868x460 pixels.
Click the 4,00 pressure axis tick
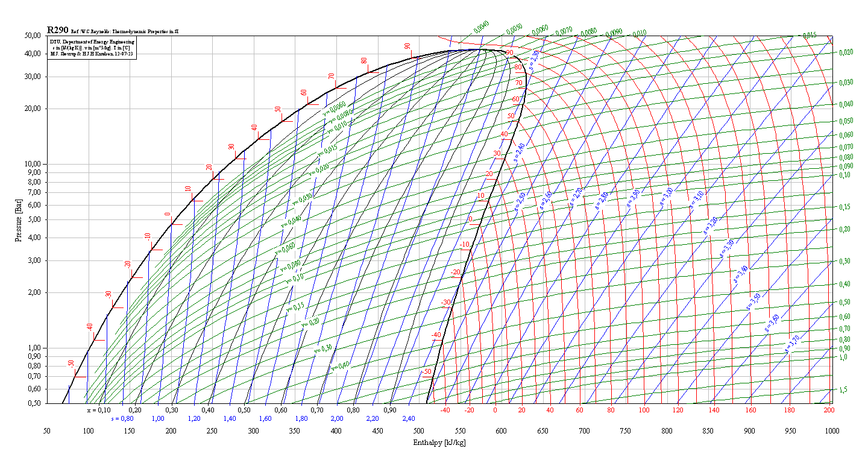click(x=33, y=237)
